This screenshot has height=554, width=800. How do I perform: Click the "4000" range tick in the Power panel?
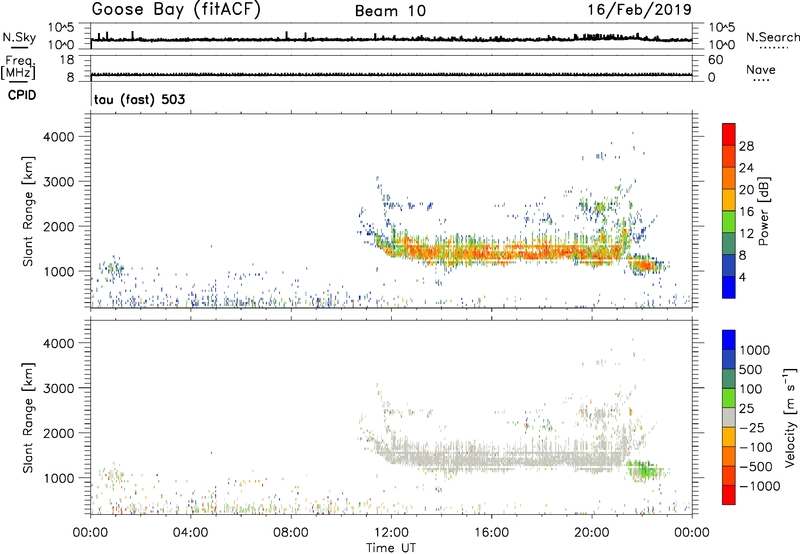[x=59, y=137]
